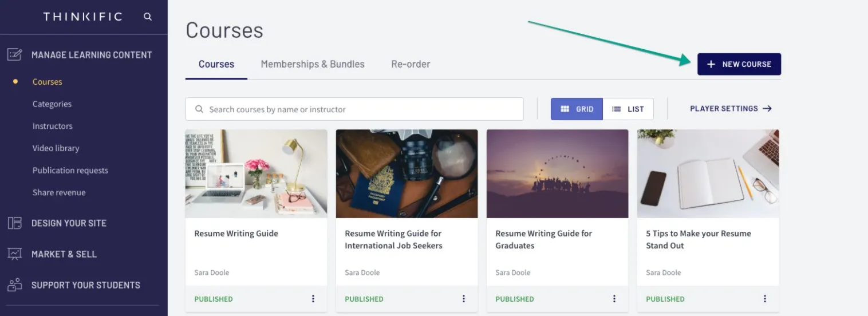868x316 pixels.
Task: Click the Support Your Students people icon
Action: [15, 285]
